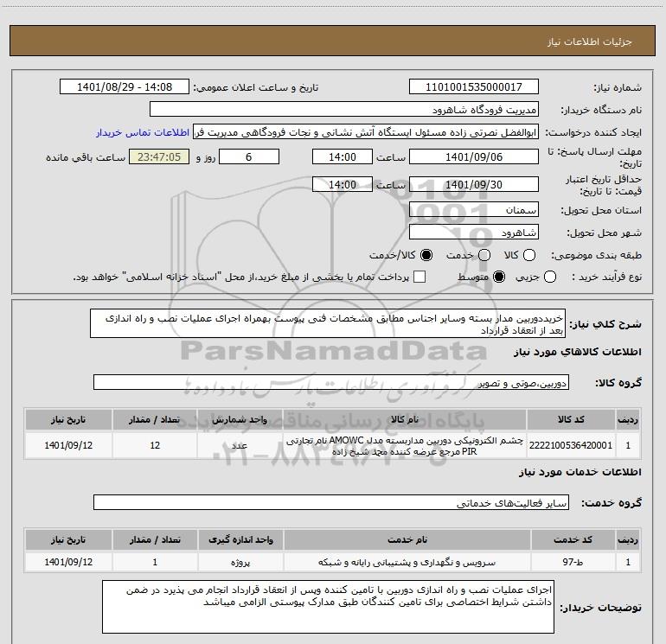Click the delivery city field شاهرود
This screenshot has height=644, width=666.
pos(474,233)
